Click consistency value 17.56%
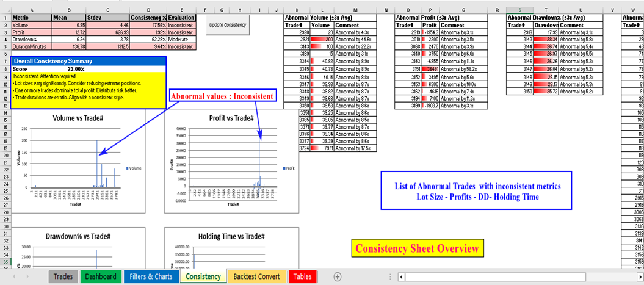The width and height of the screenshot is (644, 285). 148,25
